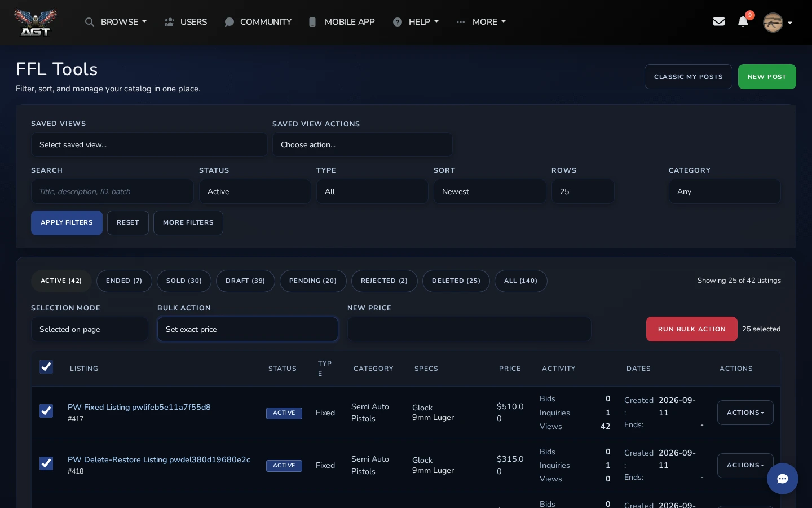The height and width of the screenshot is (508, 812).
Task: Open the Choose action dropdown
Action: [x=362, y=144]
